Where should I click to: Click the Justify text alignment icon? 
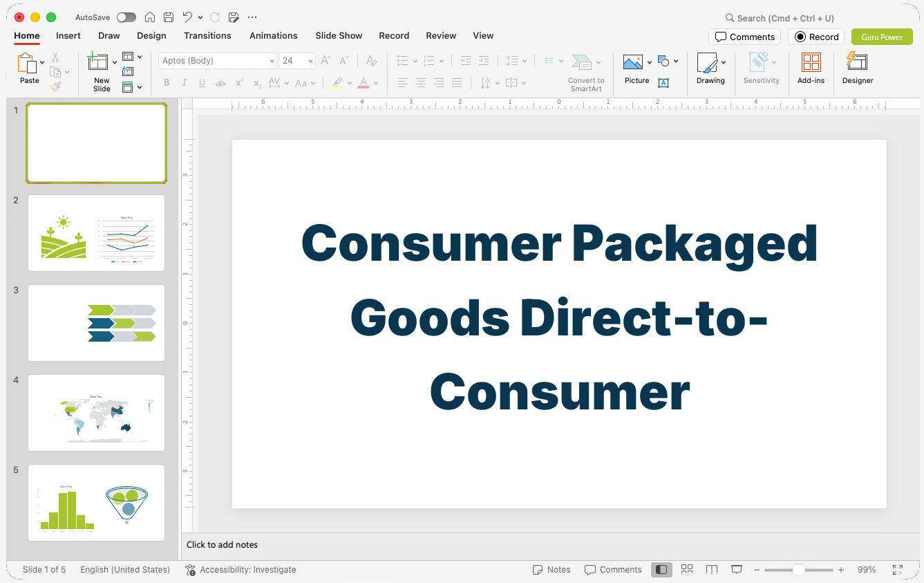pos(457,83)
